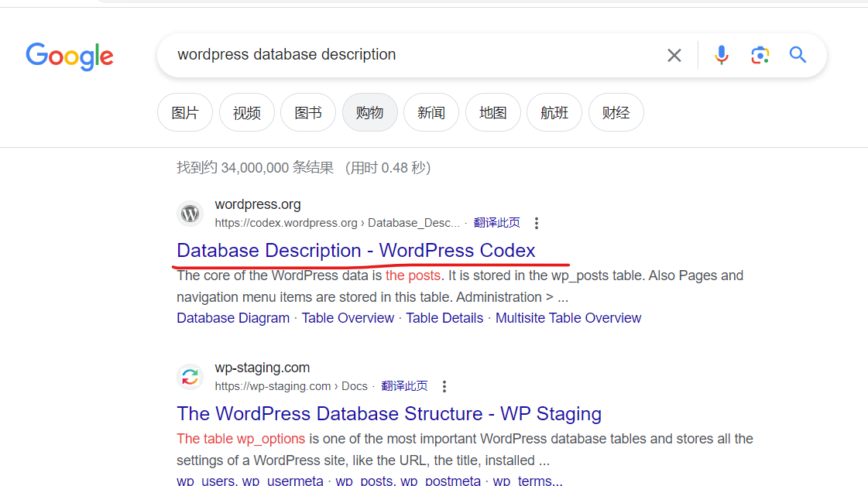
Task: Switch to the 航班 filter tab
Action: pos(554,113)
